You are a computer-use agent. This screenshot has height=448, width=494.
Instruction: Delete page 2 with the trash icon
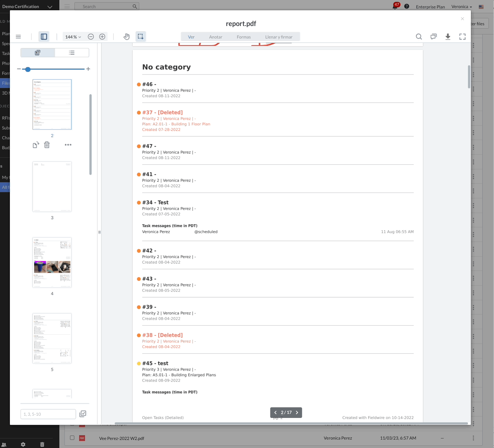[47, 145]
